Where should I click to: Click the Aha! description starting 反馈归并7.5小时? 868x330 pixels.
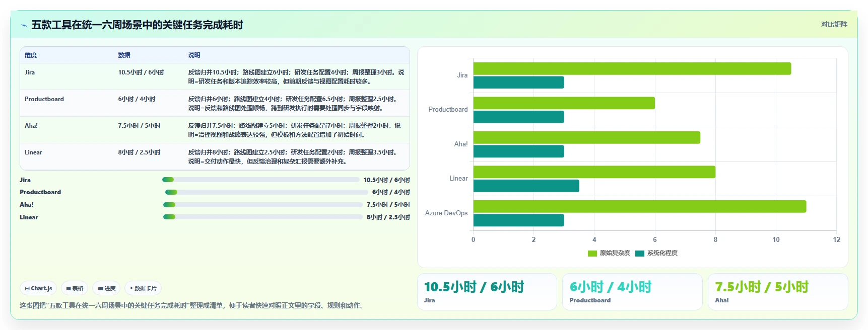(x=295, y=130)
